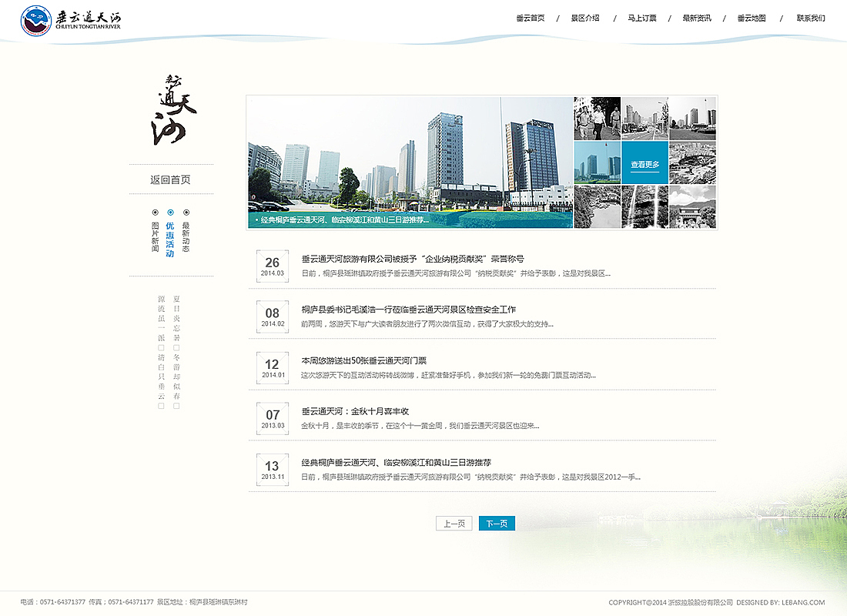Select the radio dot above 最新动态

tap(186, 213)
